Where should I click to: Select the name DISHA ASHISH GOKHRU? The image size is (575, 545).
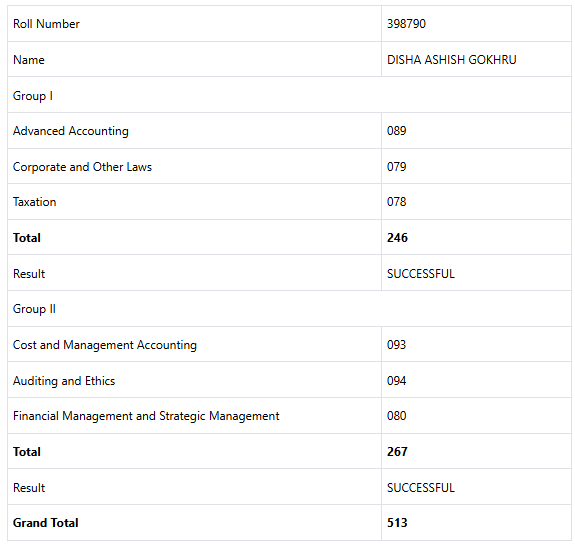click(x=451, y=60)
